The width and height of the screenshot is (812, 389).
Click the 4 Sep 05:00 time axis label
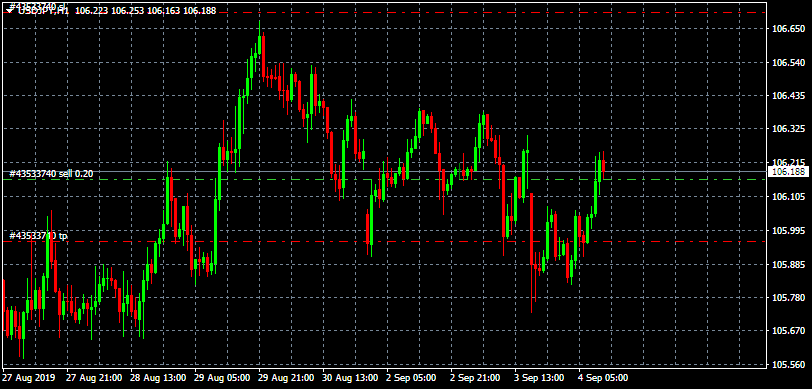point(603,378)
